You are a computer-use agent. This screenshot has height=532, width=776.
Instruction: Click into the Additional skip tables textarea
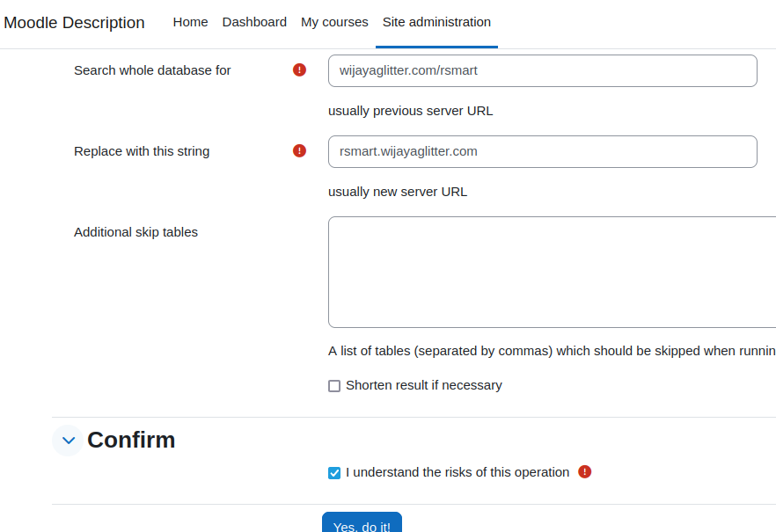point(552,272)
